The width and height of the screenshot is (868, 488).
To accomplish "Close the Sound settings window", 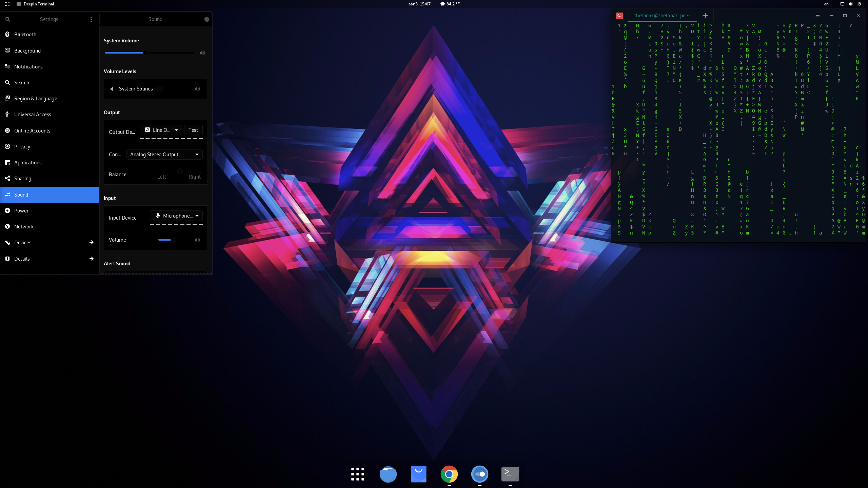I will coord(206,19).
